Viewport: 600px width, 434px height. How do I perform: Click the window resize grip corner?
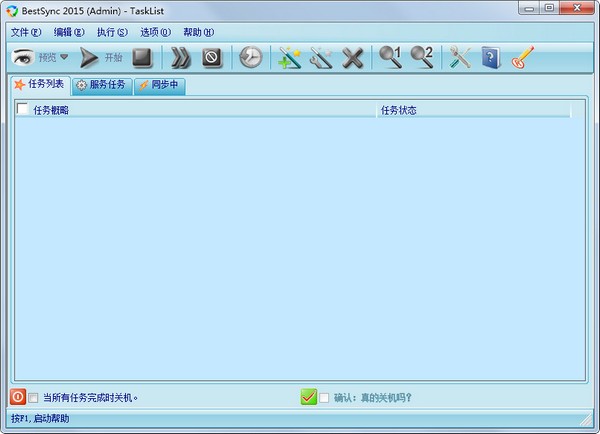[x=585, y=420]
